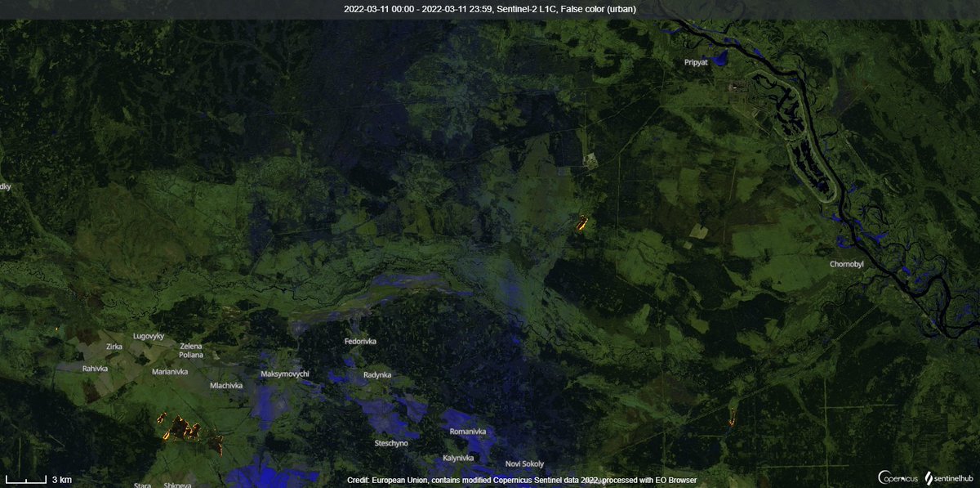Click the sentinelhub logo
980x488 pixels.
coord(949,477)
